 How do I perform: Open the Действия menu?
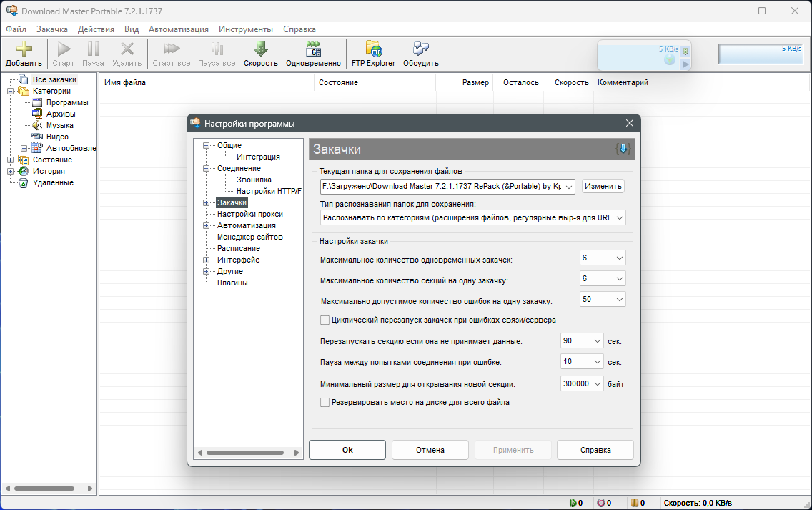(96, 29)
